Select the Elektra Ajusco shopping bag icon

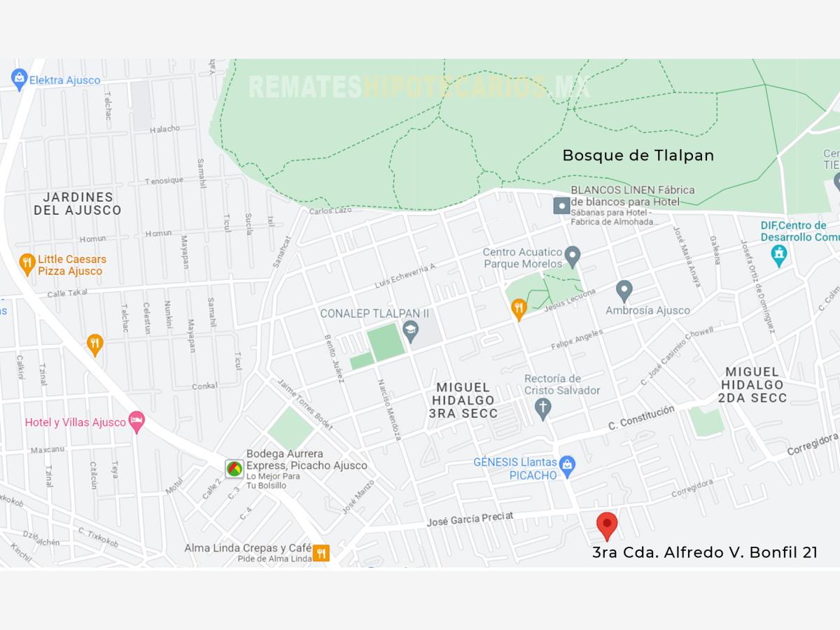coord(19,79)
